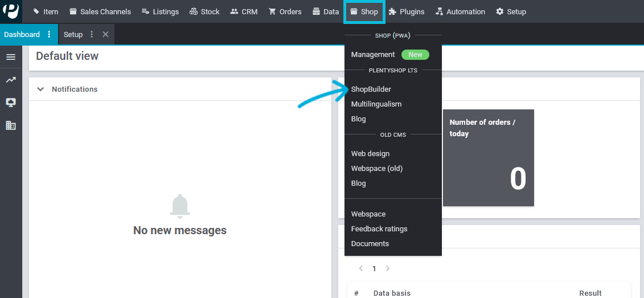Open the Automation menu

pos(461,11)
